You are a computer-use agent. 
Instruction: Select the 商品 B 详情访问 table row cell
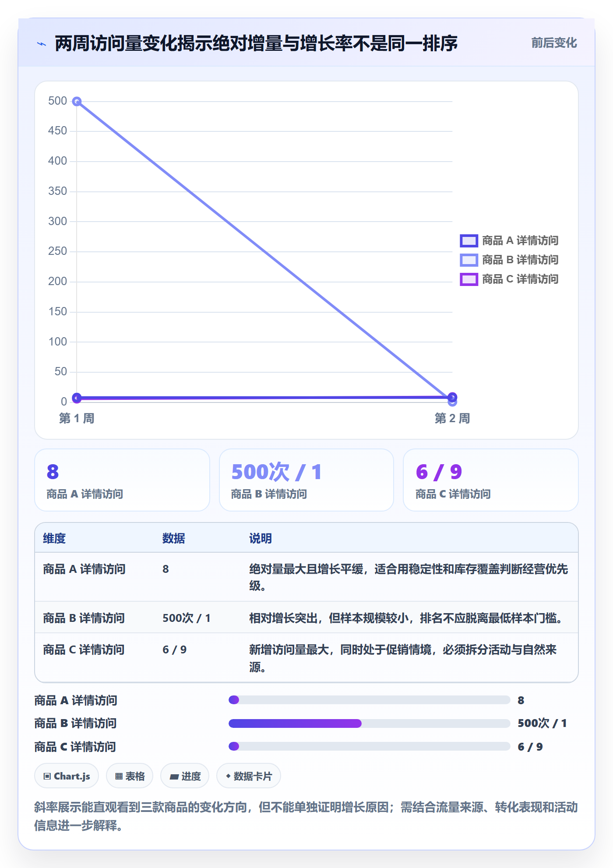coord(84,618)
